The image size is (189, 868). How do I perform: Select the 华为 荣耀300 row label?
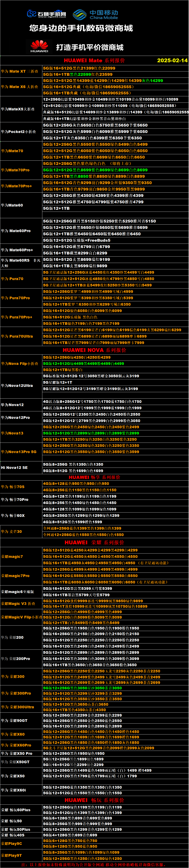point(12,677)
